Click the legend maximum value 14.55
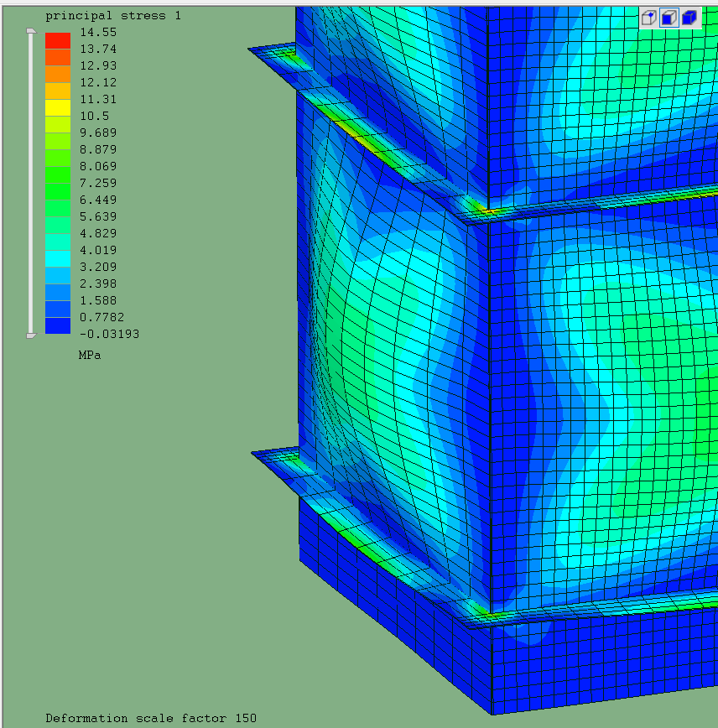 (98, 32)
